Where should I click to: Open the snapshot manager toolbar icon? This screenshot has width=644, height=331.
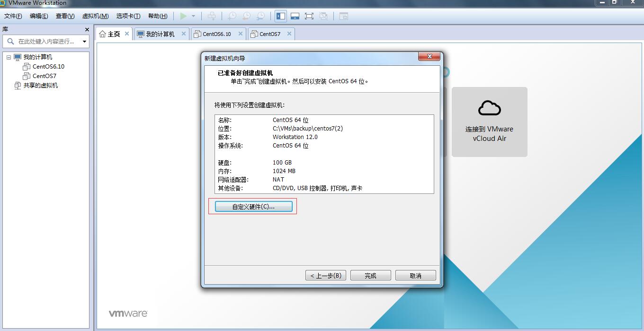[260, 16]
